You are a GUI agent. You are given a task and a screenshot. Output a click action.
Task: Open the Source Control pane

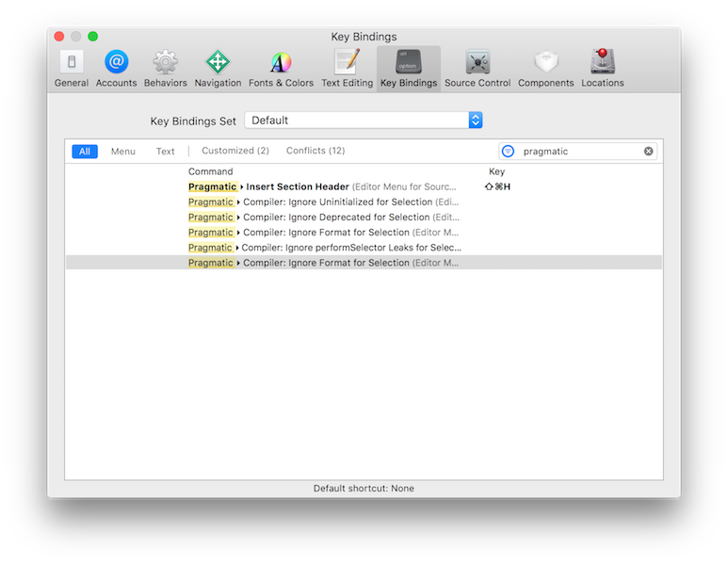(x=477, y=69)
